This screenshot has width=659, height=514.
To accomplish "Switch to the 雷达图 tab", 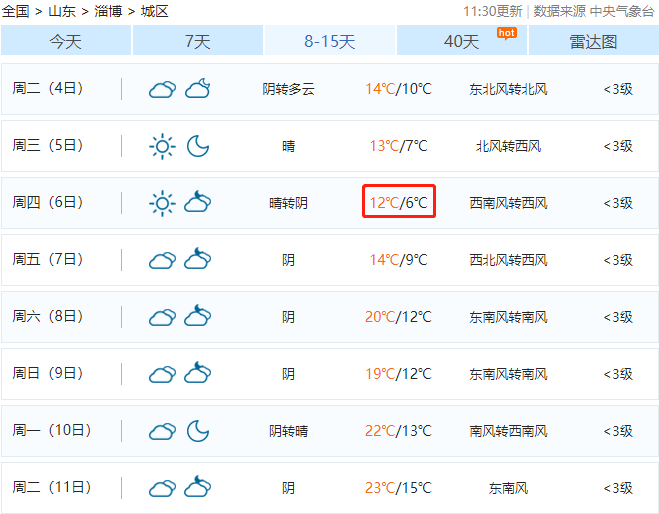I will [593, 41].
